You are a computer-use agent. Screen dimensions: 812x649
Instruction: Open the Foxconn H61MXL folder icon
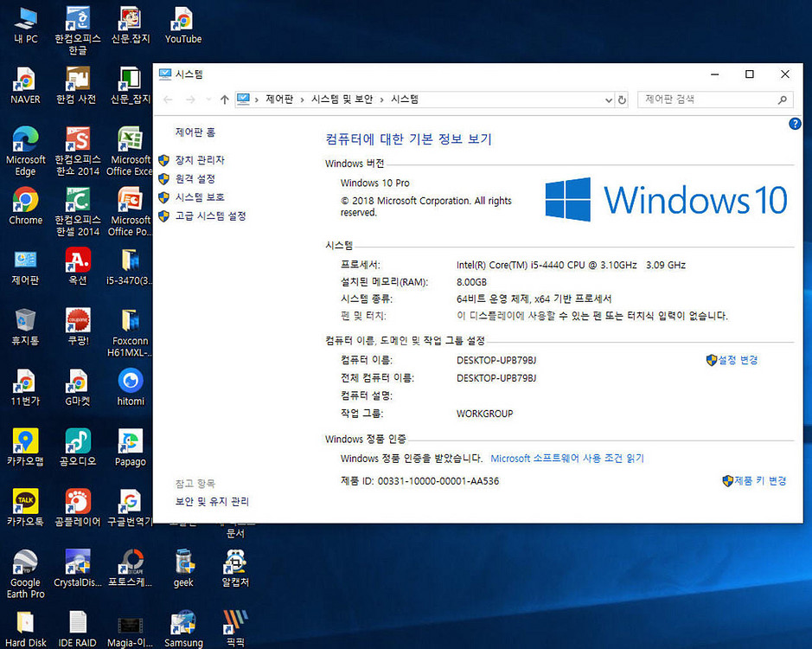click(x=130, y=332)
